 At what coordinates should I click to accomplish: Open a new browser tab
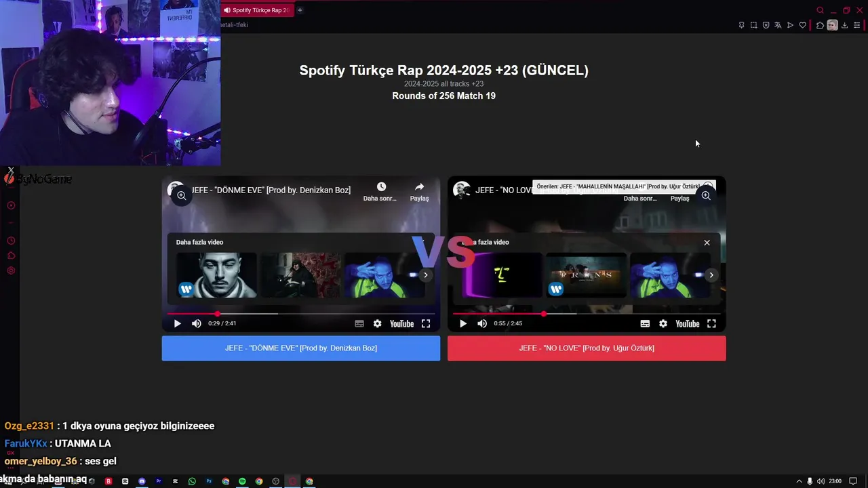click(x=300, y=10)
